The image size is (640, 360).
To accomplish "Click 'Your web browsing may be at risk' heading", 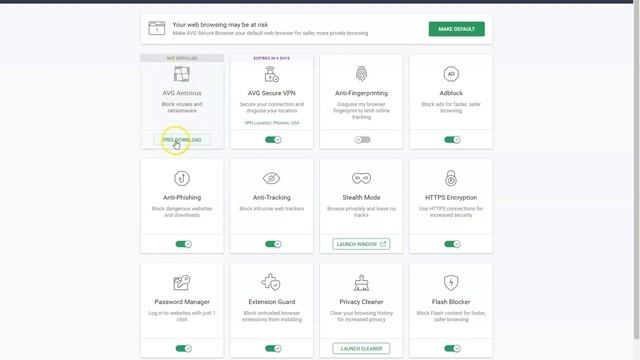I will click(220, 25).
